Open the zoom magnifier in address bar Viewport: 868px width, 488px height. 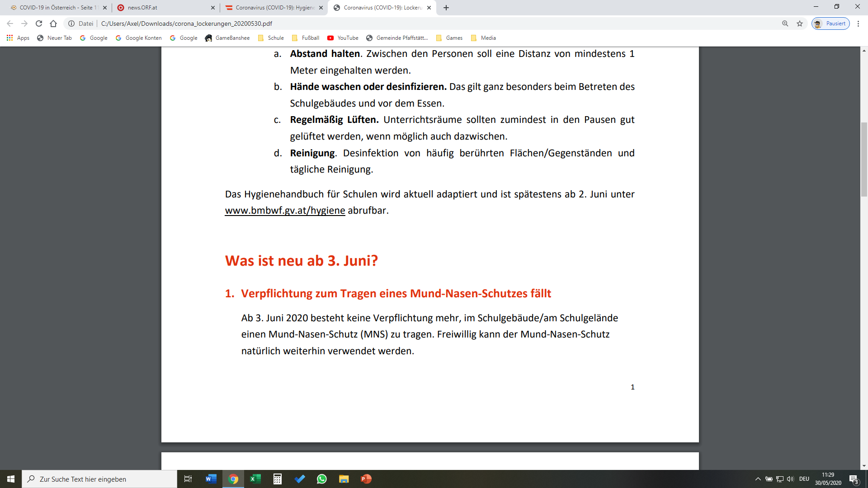click(785, 23)
